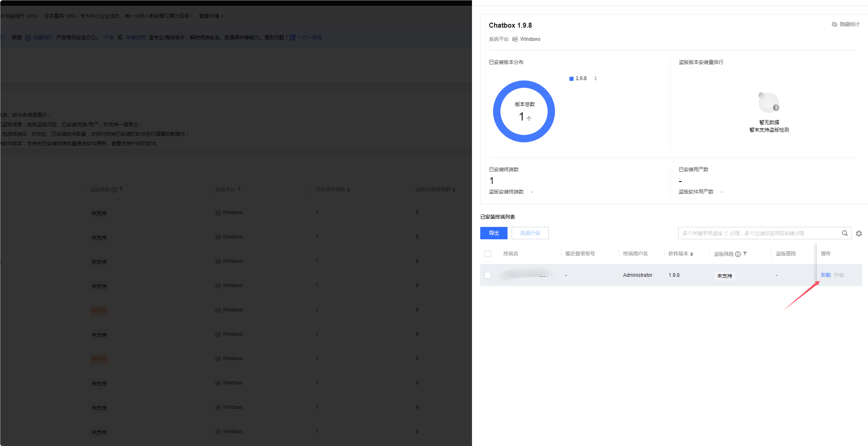Open table column settings gear icon
The image size is (868, 446).
point(859,234)
